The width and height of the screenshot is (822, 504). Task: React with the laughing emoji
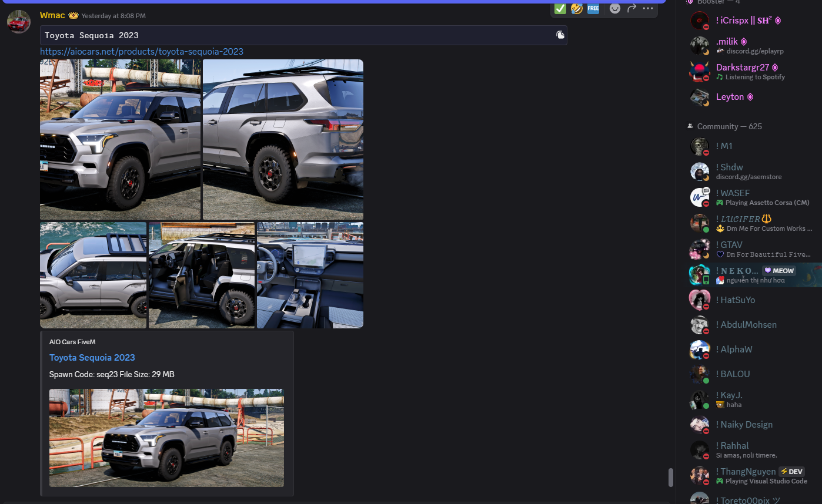577,8
